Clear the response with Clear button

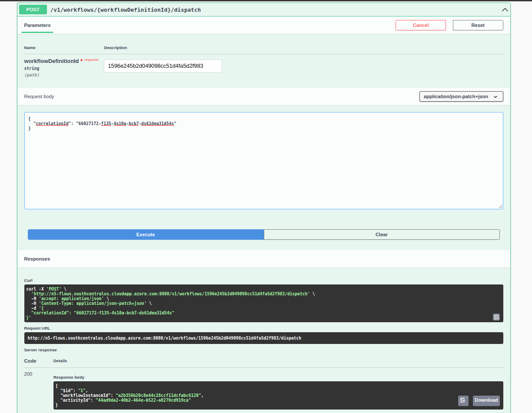coord(382,235)
